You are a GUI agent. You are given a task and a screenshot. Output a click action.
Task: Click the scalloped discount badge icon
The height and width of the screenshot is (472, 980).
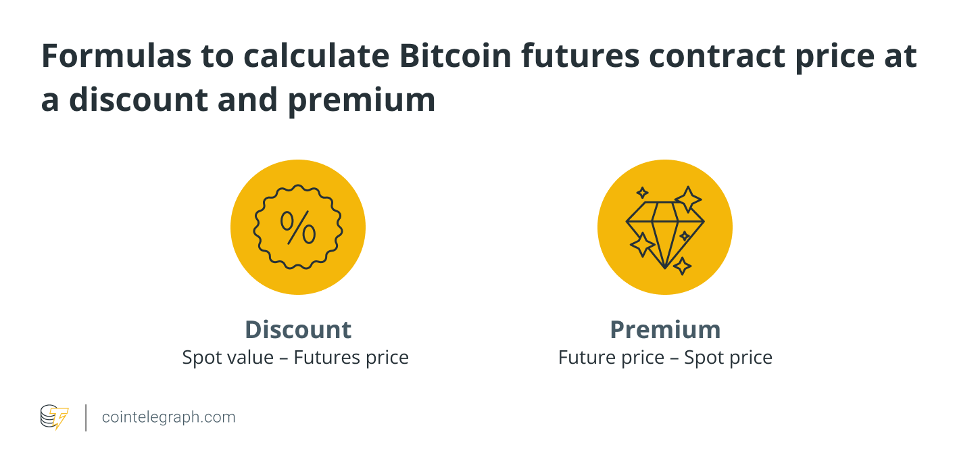pos(297,227)
